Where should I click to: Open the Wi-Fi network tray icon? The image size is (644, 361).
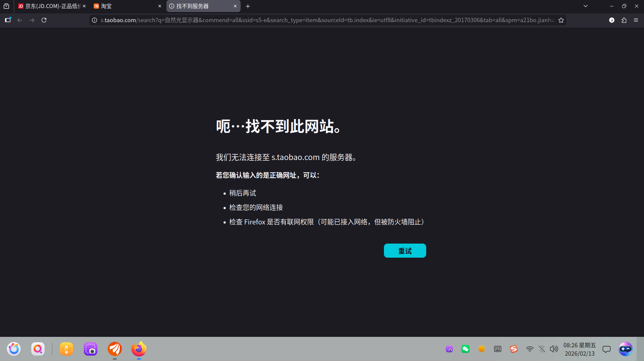point(530,349)
